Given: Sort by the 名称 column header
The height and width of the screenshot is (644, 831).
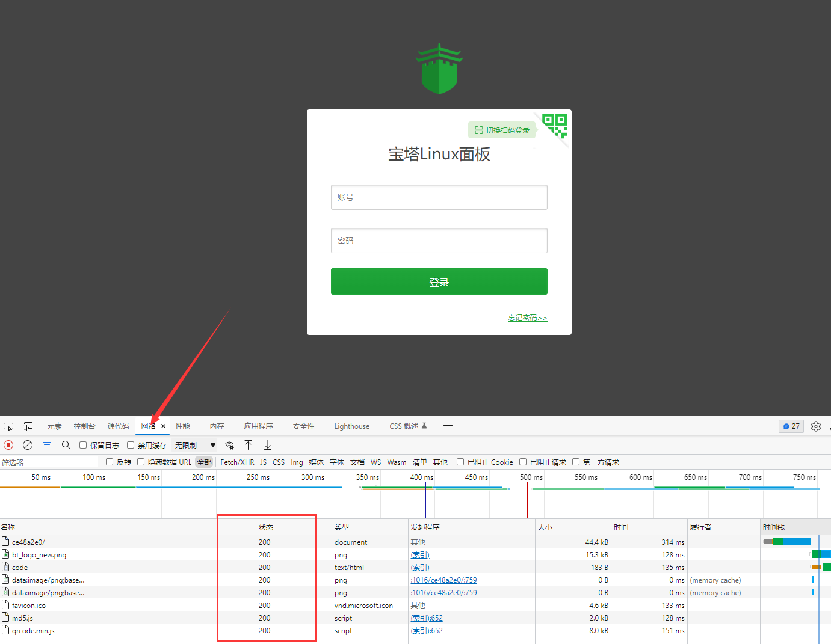Looking at the screenshot, I should coord(128,527).
